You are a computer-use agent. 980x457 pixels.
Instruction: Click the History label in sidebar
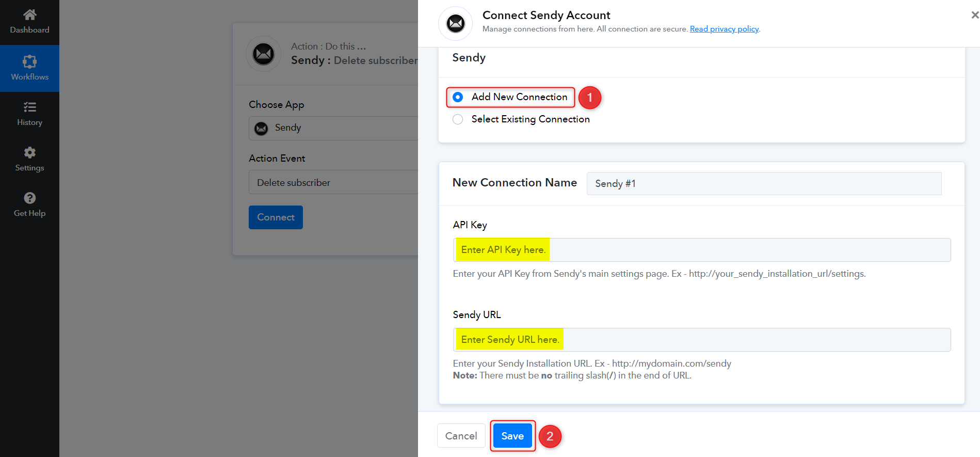(30, 122)
